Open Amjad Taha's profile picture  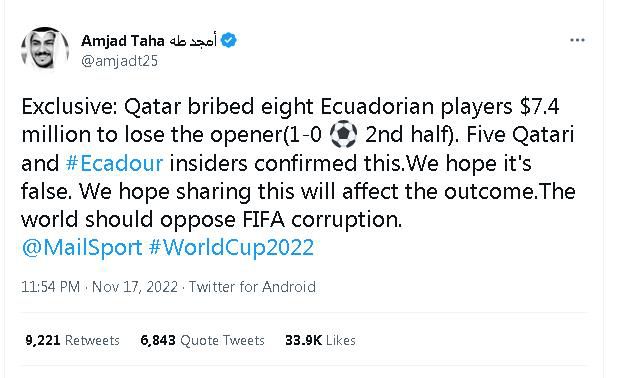coord(45,49)
